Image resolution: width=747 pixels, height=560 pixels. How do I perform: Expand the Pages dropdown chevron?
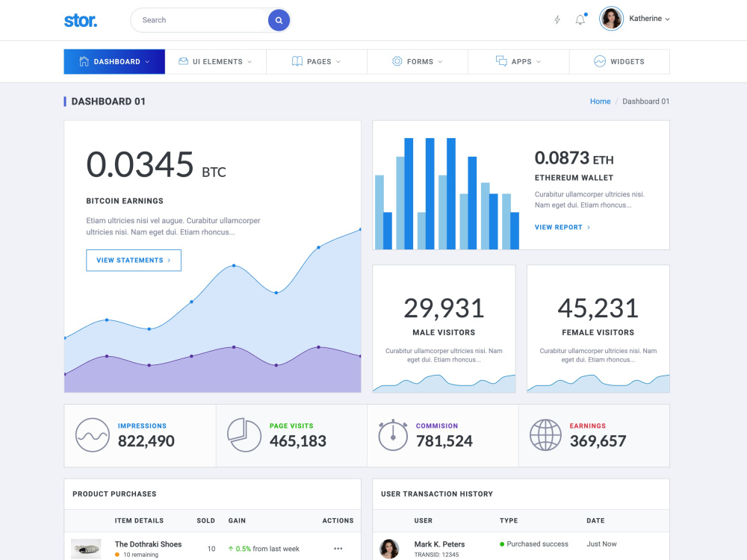coord(338,62)
